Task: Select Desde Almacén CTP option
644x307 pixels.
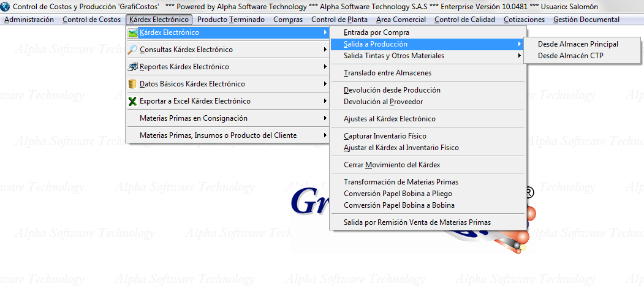Action: [x=570, y=55]
